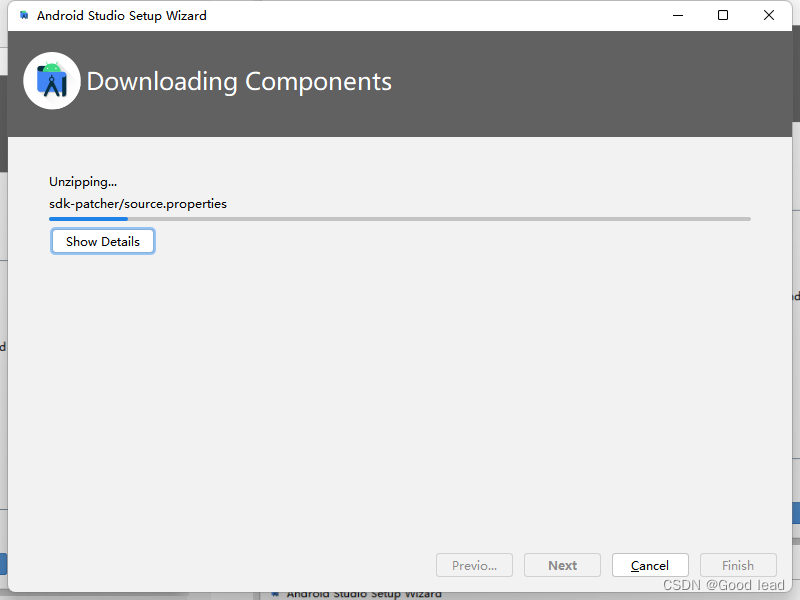
Task: Click the Android Studio logo in header
Action: pos(52,81)
